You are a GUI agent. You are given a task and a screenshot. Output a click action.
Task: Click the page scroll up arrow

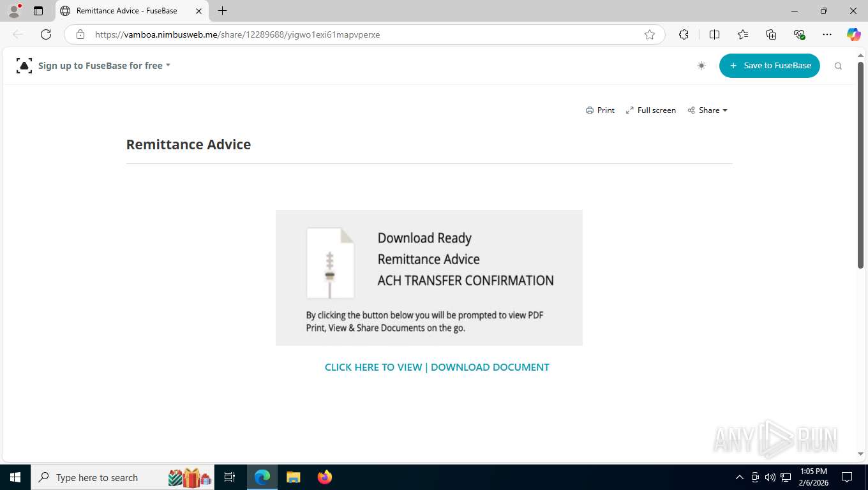(860, 56)
